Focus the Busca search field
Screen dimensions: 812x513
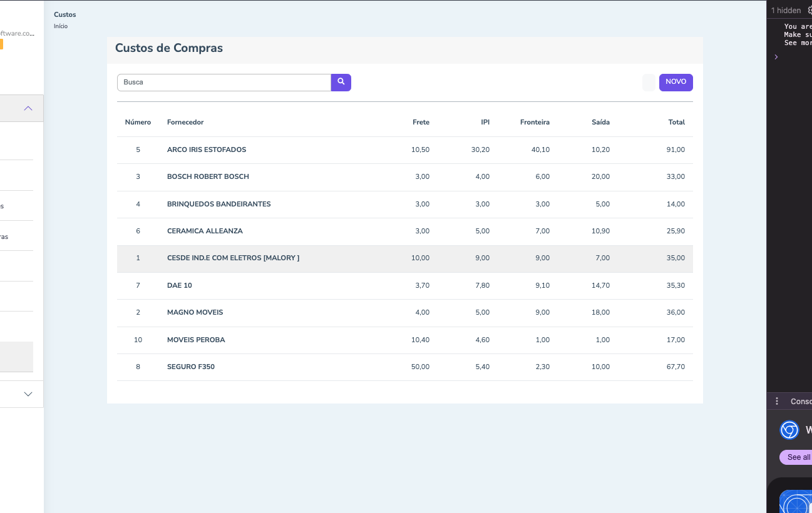tap(224, 83)
